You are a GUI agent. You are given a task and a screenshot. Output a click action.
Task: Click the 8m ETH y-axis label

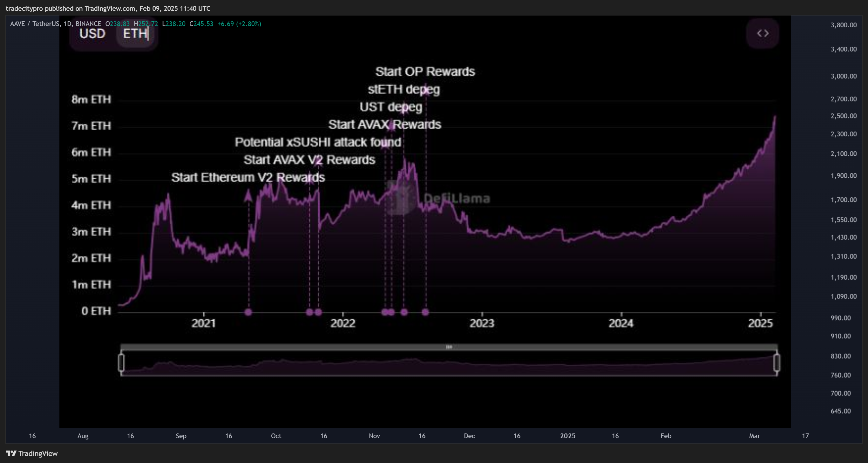[x=91, y=99]
